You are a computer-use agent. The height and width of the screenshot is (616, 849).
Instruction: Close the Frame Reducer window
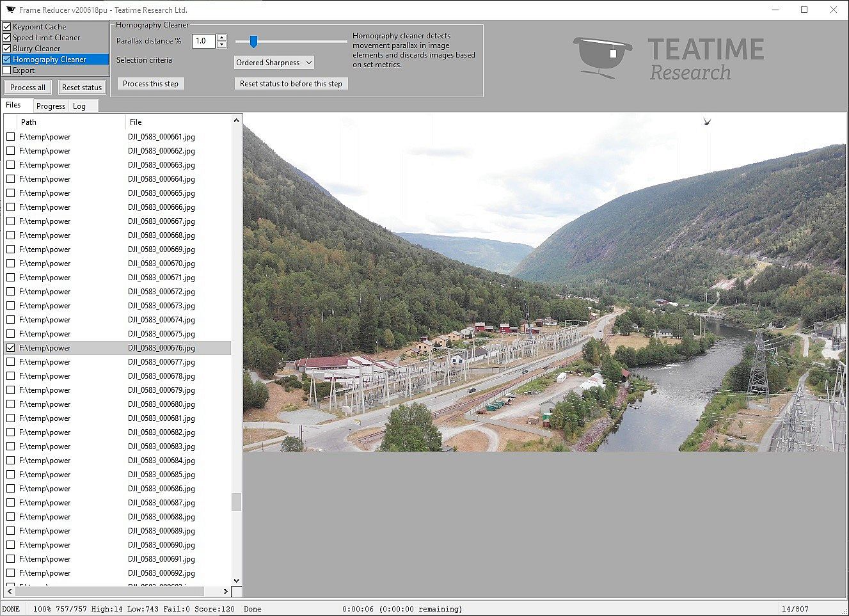[834, 10]
